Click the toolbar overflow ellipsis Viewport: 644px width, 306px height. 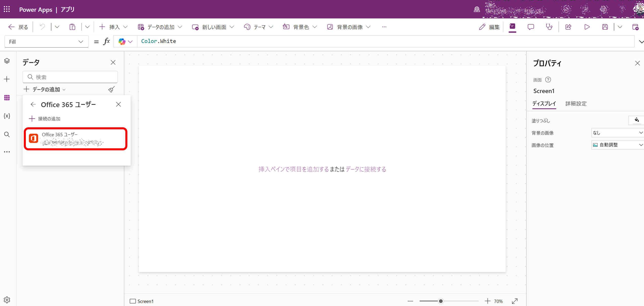[384, 27]
